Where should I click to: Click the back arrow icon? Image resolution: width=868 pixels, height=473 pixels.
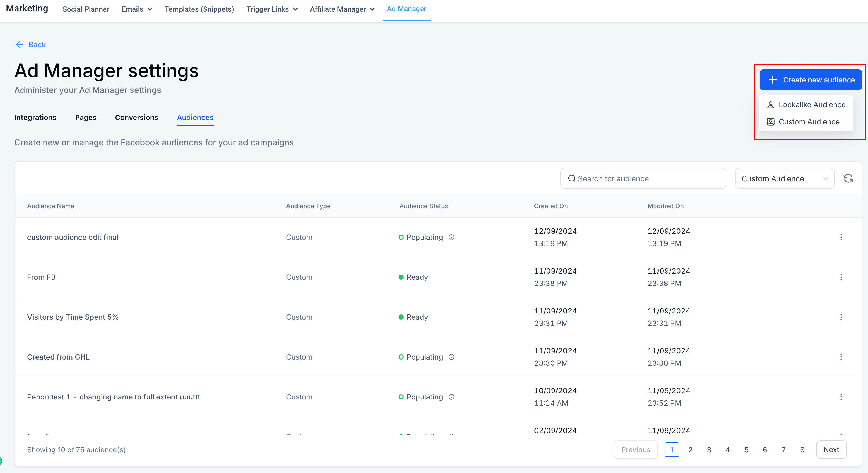coord(19,45)
